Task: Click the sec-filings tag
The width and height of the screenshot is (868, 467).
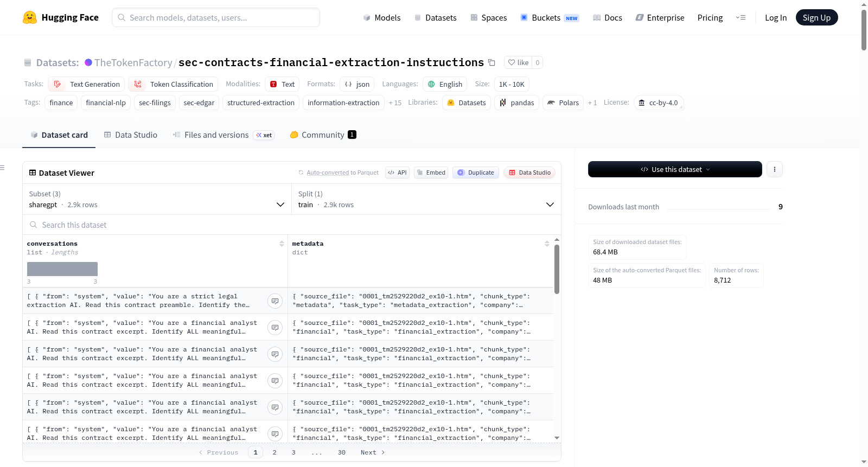Action: click(155, 103)
